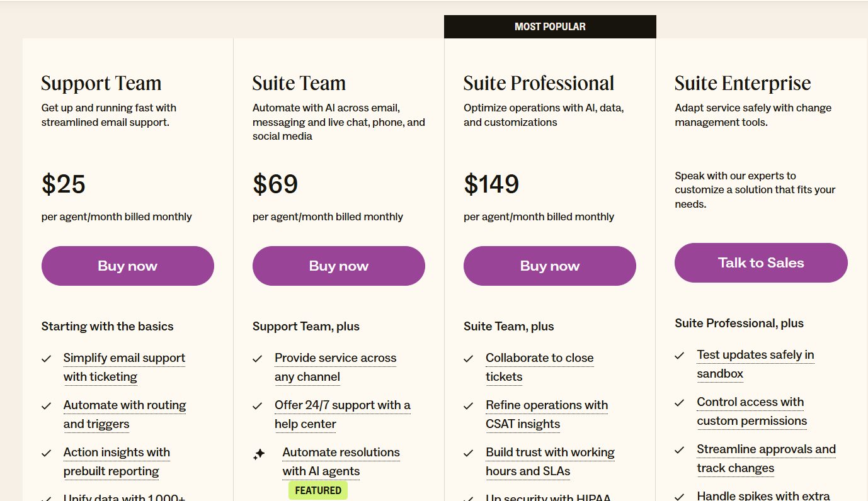868x501 pixels.
Task: Purchase the Suite Professional plan
Action: pos(549,266)
